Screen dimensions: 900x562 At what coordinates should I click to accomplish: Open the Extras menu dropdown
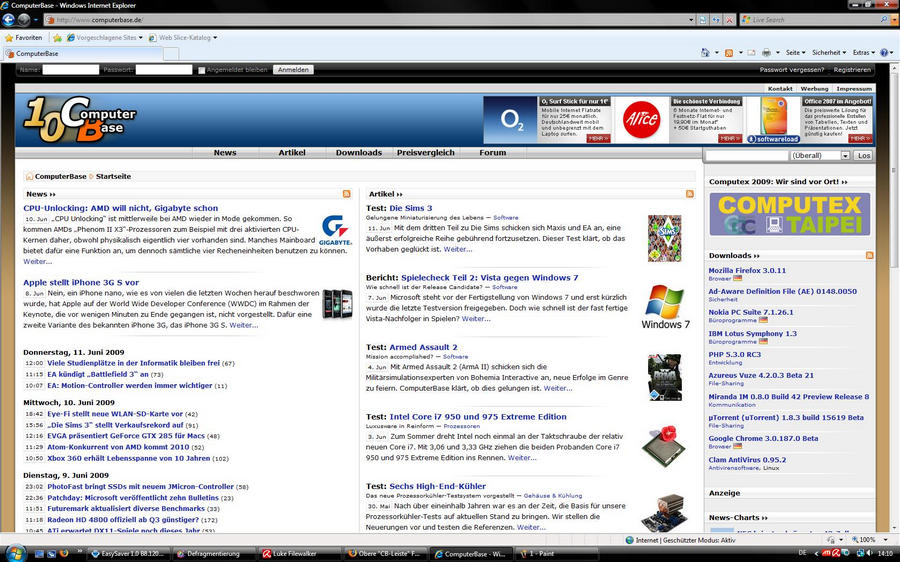click(863, 53)
